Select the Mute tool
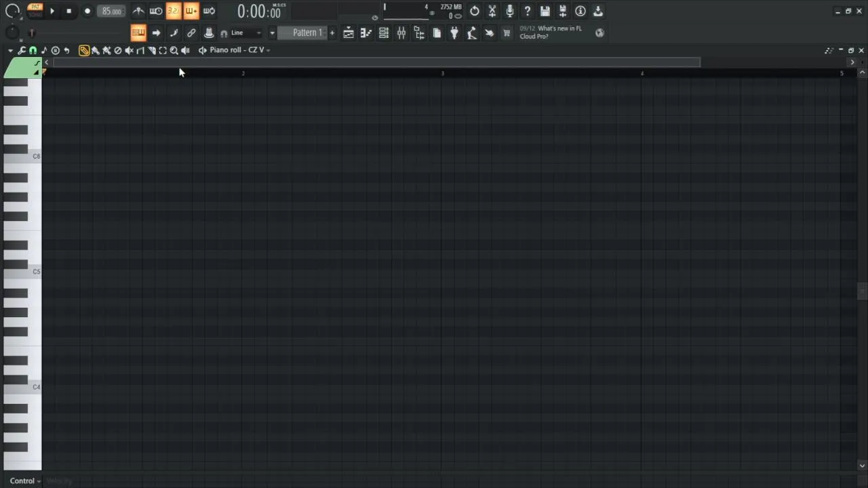Screen dimensions: 868x488 point(129,50)
